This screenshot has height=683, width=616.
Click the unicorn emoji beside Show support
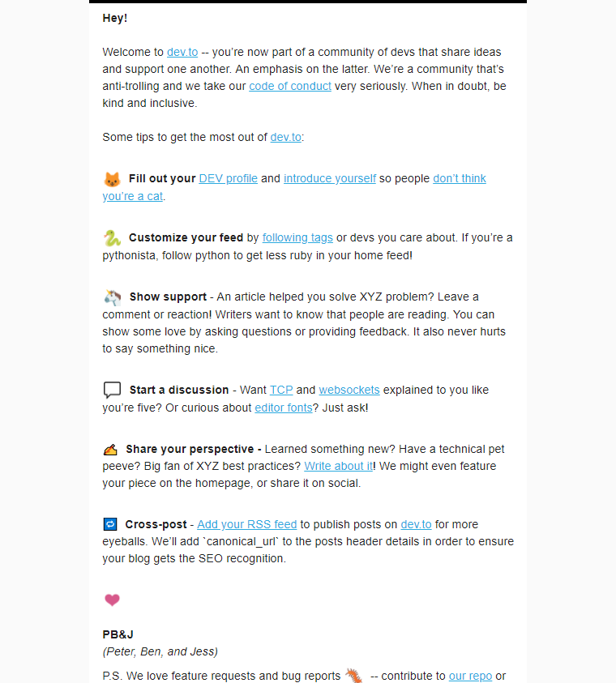coord(113,297)
